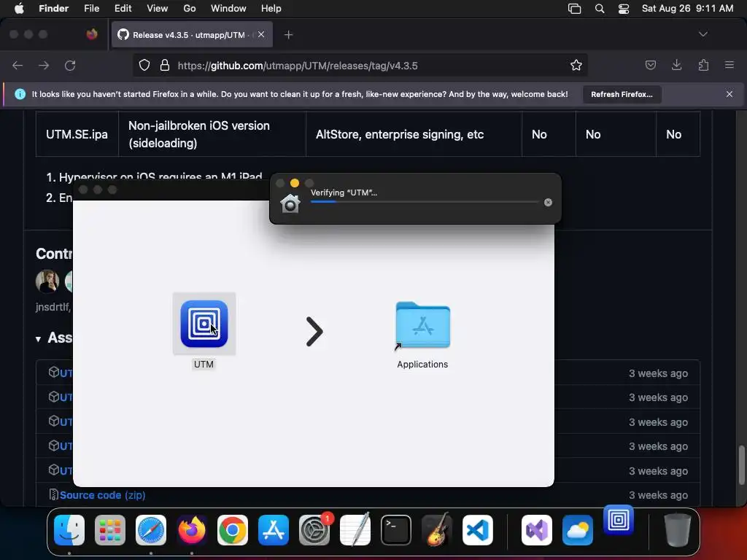747x560 pixels.
Task: Dismiss the Firefox notification bar
Action: click(x=729, y=94)
